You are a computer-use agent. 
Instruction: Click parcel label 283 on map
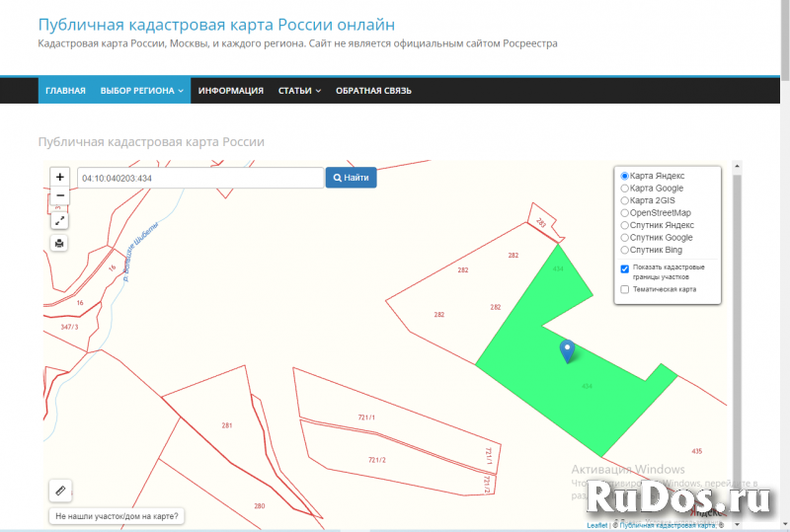541,222
